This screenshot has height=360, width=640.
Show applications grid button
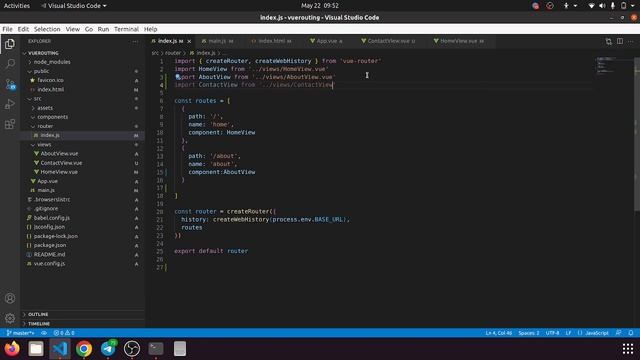628,349
